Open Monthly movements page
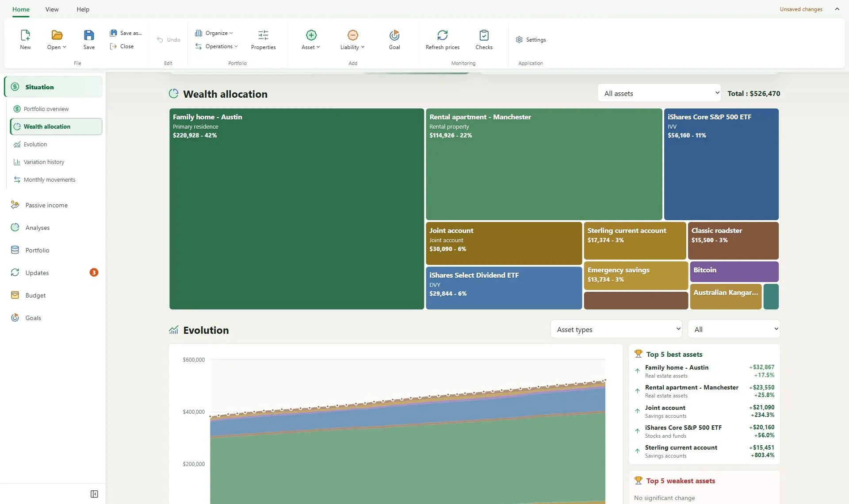Image resolution: width=849 pixels, height=504 pixels. point(56,179)
